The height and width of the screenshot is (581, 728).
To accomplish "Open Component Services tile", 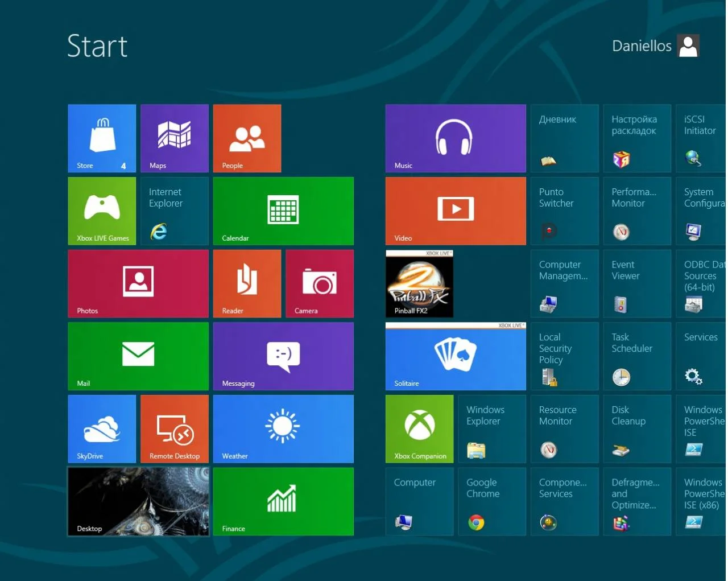I will (564, 501).
